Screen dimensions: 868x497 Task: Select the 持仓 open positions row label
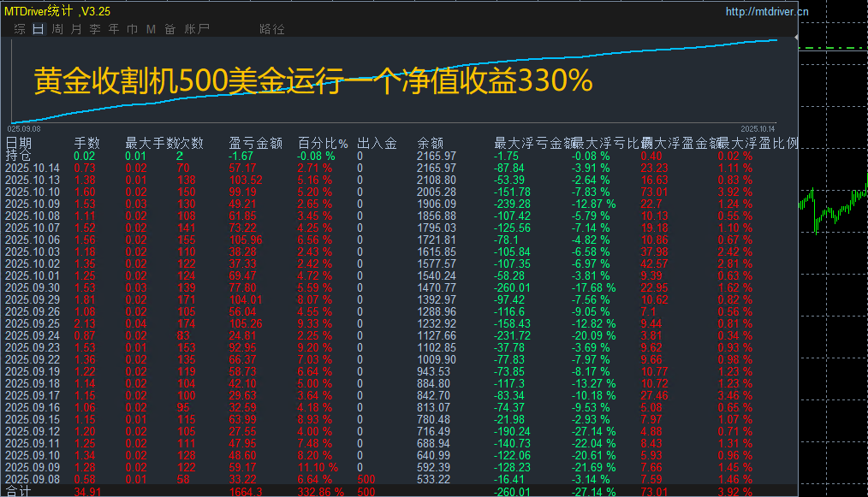[x=18, y=156]
